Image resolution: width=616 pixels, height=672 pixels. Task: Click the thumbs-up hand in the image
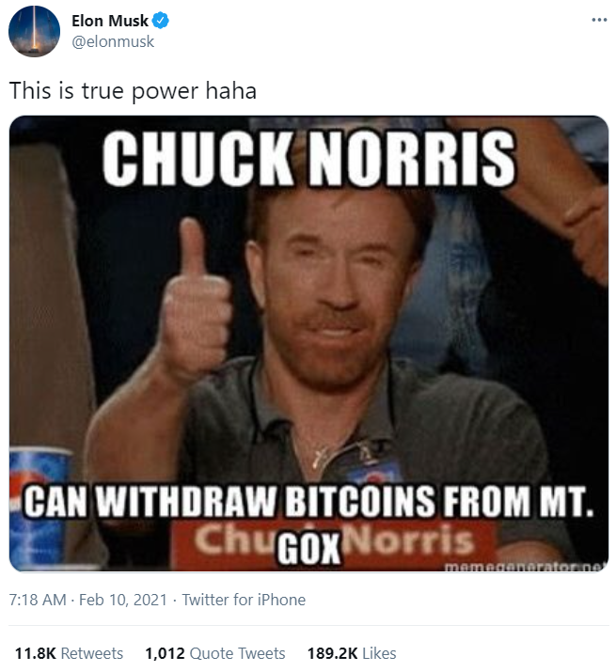(x=197, y=300)
